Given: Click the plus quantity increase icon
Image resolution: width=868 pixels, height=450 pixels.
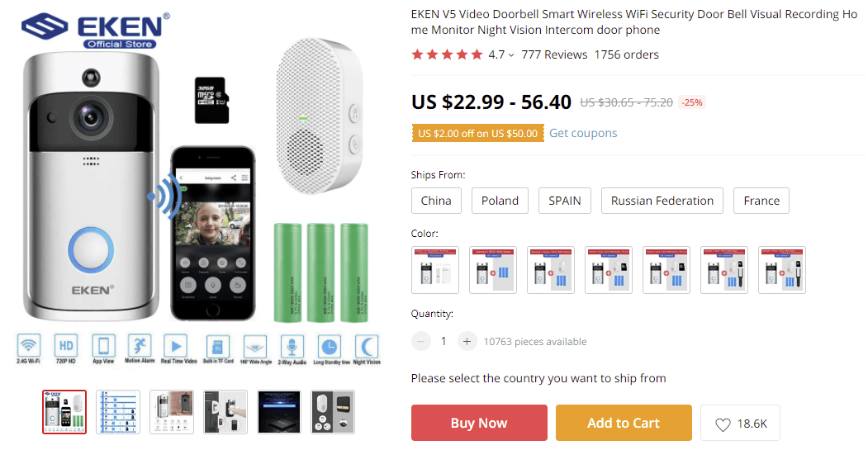Looking at the screenshot, I should tap(467, 341).
